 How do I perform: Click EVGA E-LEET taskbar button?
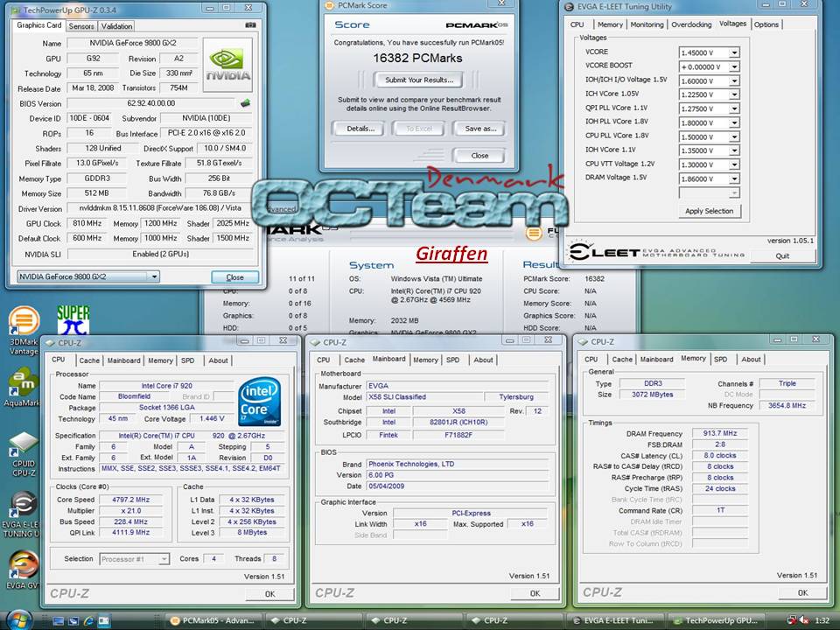614,620
